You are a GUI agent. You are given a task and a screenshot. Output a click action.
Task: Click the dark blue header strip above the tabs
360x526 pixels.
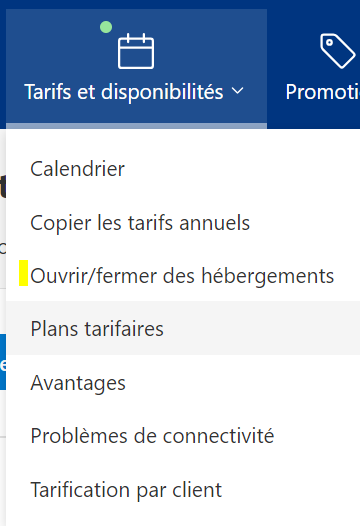(180, 4)
